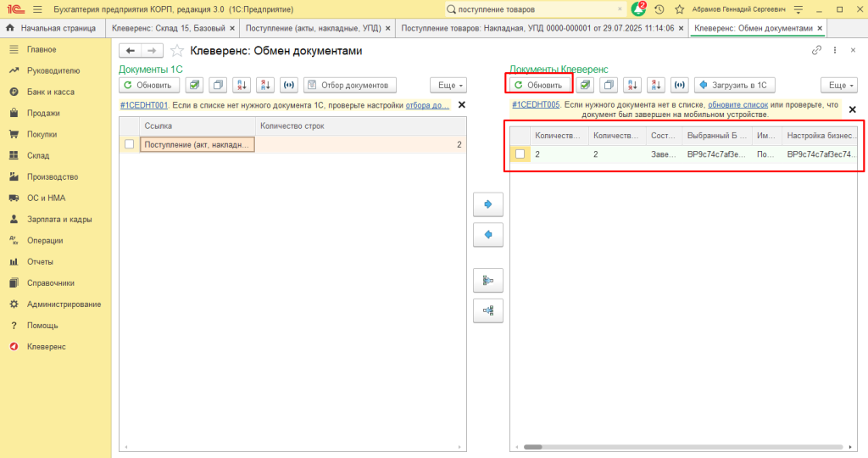Click the blue right-arrow transfer button

point(488,204)
